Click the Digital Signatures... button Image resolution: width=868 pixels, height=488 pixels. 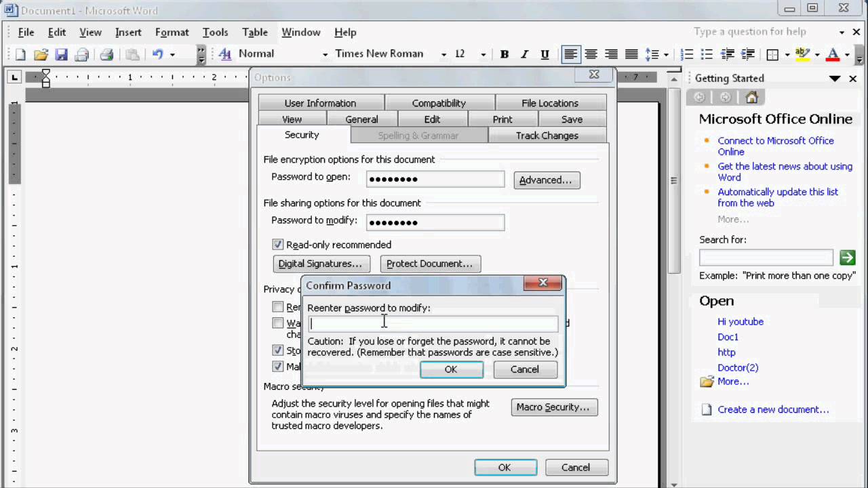[x=320, y=264]
